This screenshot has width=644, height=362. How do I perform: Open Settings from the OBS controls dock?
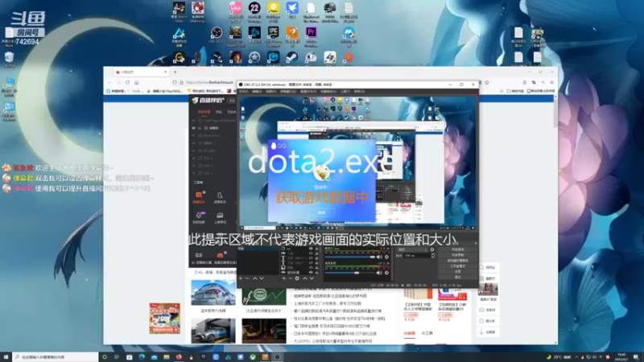click(x=458, y=271)
